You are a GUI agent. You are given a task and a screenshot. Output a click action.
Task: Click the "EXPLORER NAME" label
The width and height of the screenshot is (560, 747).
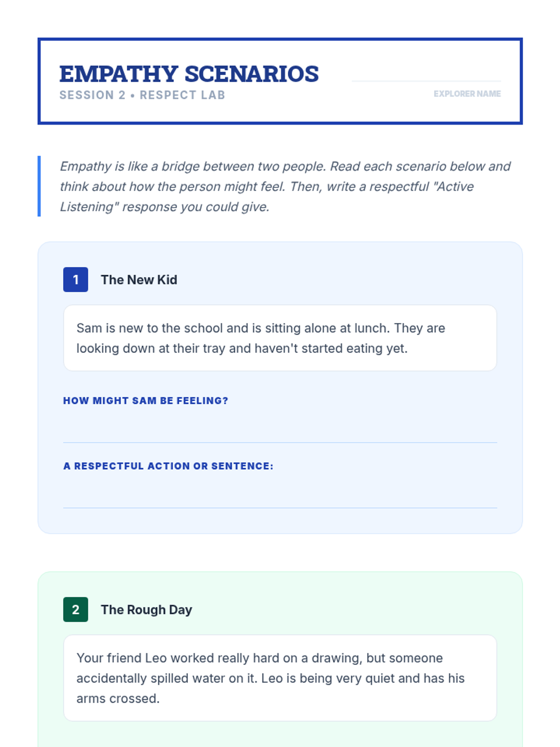point(467,94)
